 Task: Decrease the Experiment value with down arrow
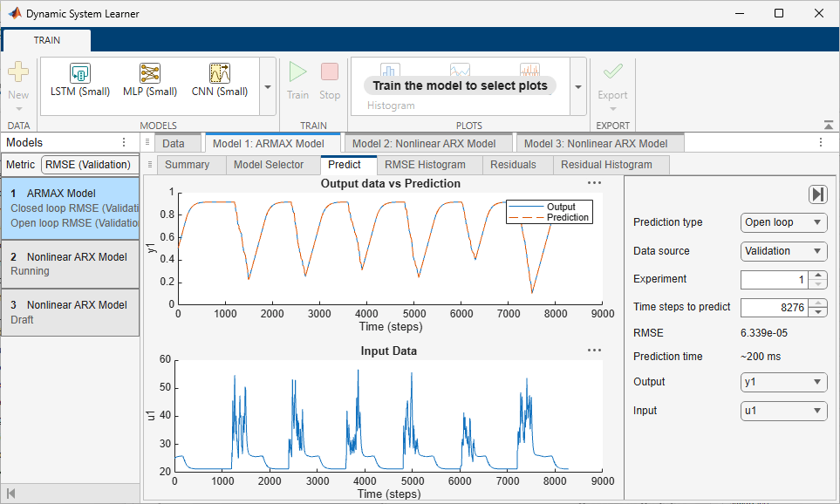tap(817, 284)
